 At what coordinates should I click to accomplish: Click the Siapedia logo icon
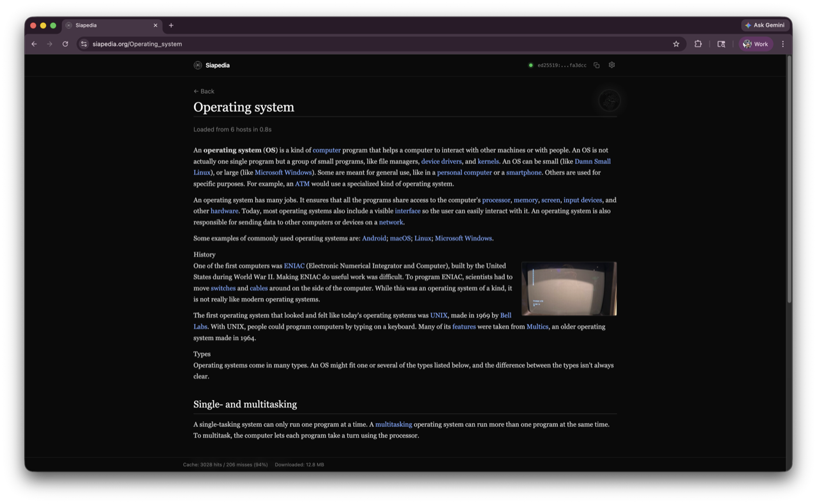[x=198, y=65]
